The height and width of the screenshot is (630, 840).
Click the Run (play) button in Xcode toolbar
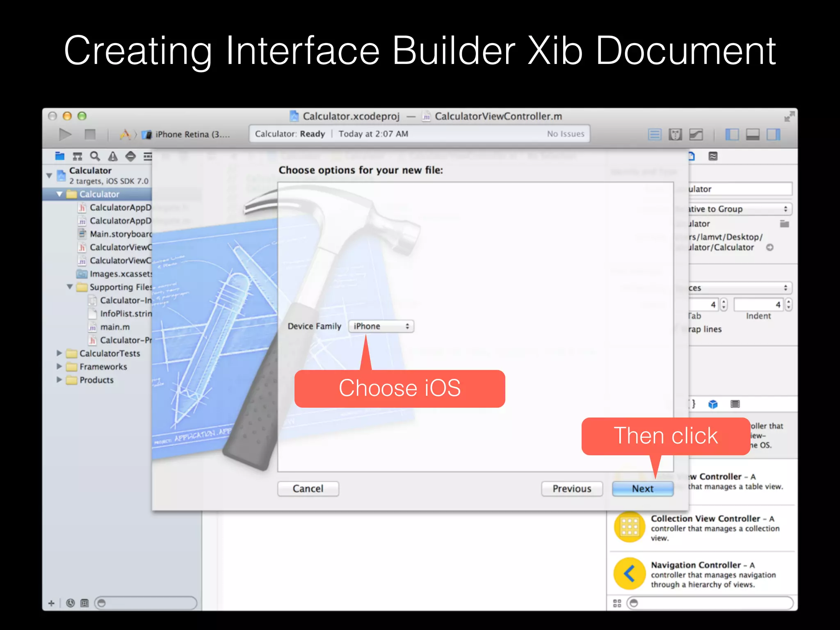click(x=65, y=134)
